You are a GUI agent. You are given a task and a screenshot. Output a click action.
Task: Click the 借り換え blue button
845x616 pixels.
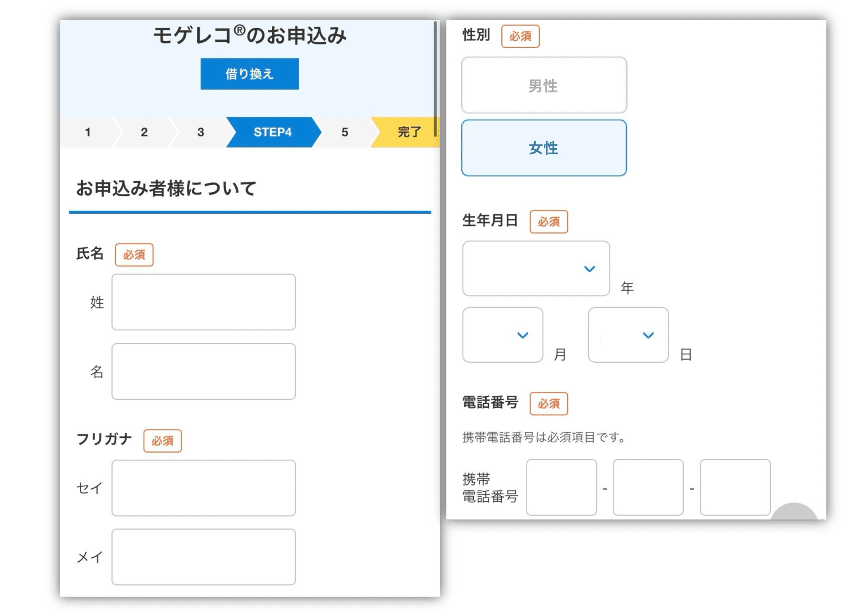coord(250,74)
